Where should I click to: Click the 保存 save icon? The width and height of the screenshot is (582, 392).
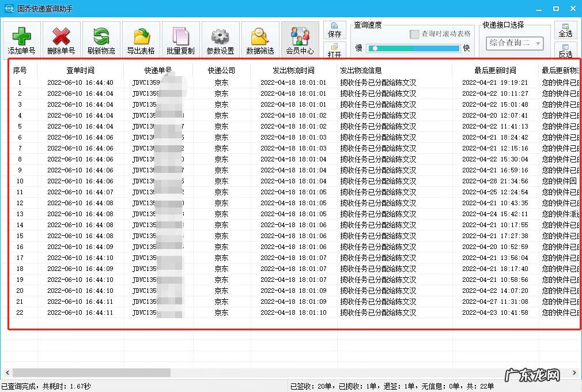pyautogui.click(x=335, y=33)
